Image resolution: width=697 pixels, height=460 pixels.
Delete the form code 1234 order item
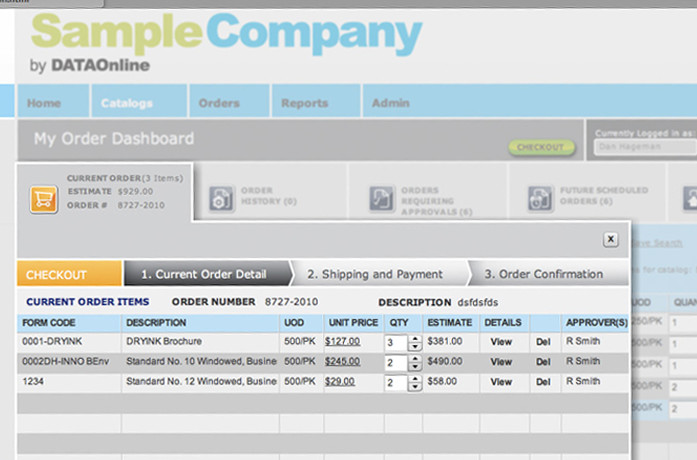[x=543, y=381]
